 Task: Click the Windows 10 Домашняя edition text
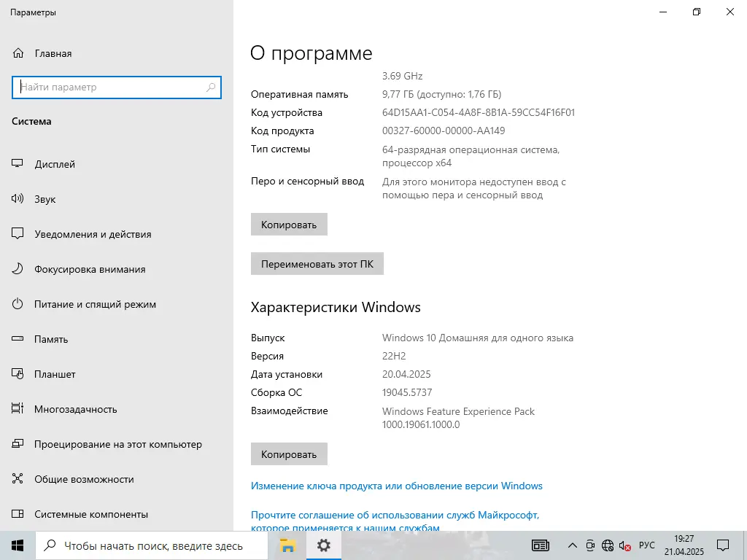[x=477, y=338]
